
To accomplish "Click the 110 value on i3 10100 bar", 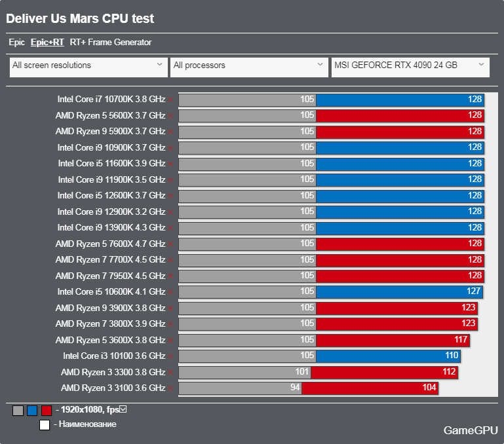I will (452, 356).
